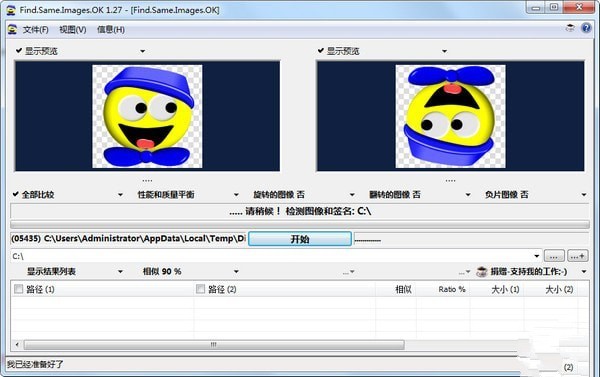Viewport: 600px width, 377px height.
Task: Minimize the Find.Same.Images.OK window
Action: pos(536,8)
